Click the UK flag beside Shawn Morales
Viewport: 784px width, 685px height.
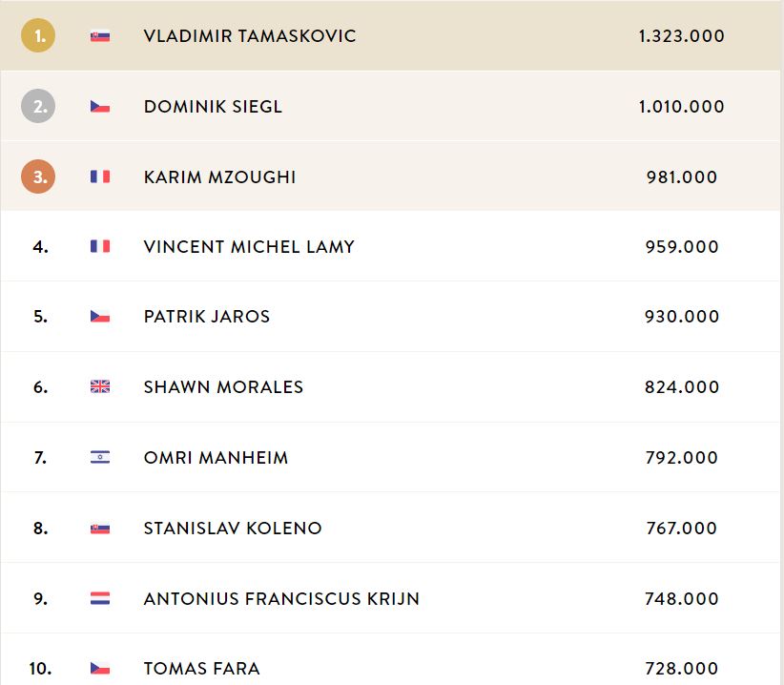coord(100,386)
